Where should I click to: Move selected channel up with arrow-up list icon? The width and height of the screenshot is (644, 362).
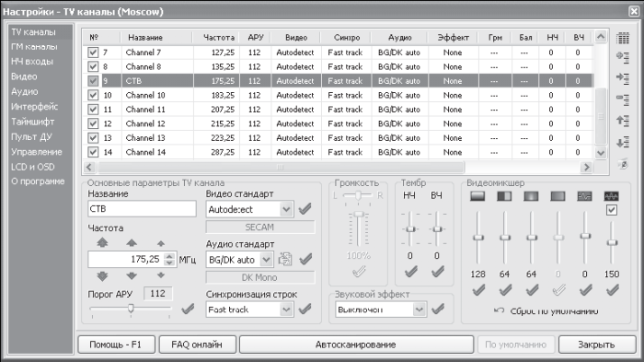623,121
